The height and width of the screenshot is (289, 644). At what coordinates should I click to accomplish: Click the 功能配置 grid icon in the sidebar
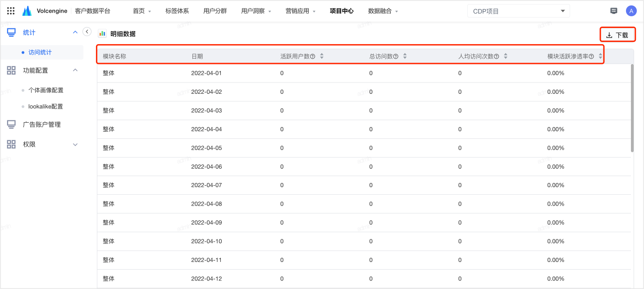11,70
